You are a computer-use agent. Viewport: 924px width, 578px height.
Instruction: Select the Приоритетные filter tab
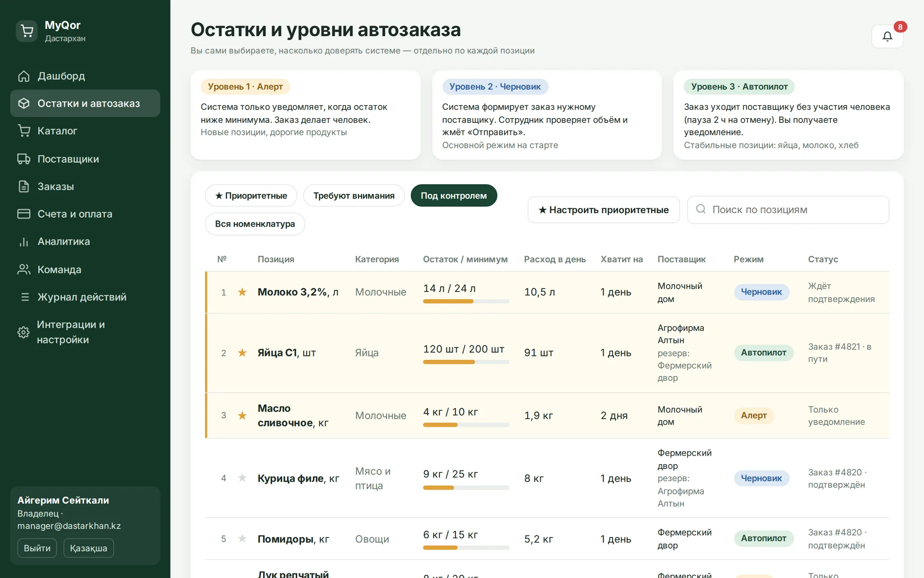[251, 195]
